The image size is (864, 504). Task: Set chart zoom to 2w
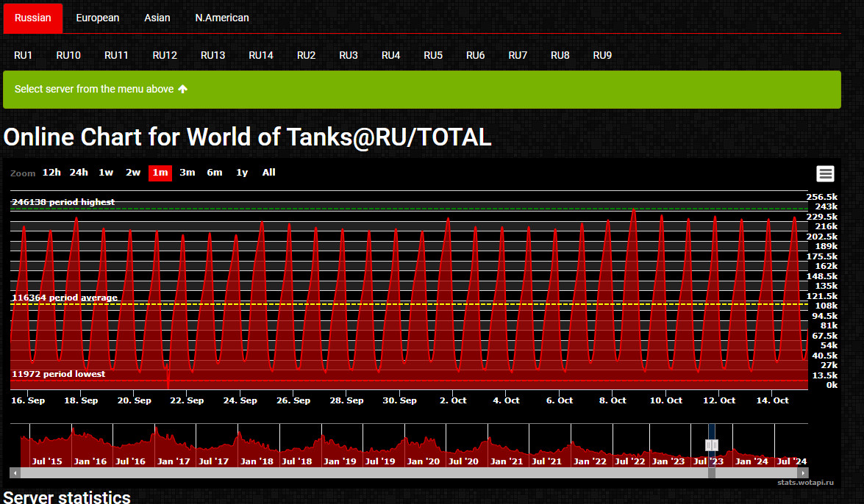coord(133,173)
